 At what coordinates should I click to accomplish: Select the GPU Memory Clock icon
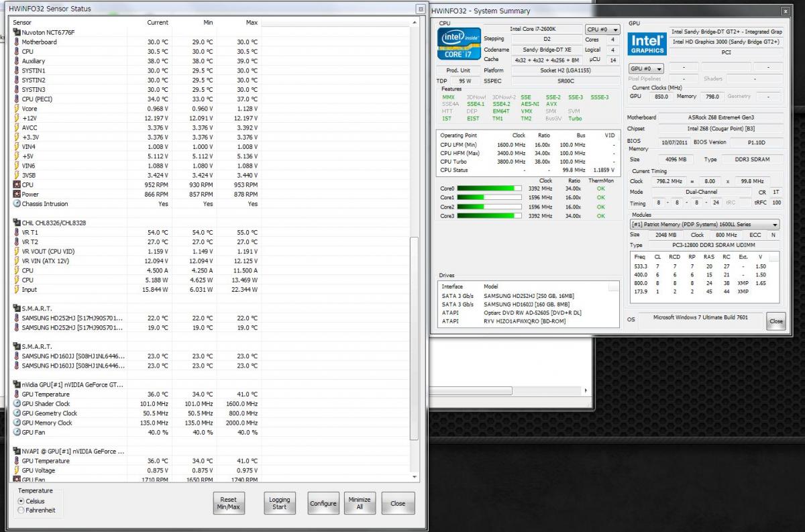pyautogui.click(x=17, y=423)
